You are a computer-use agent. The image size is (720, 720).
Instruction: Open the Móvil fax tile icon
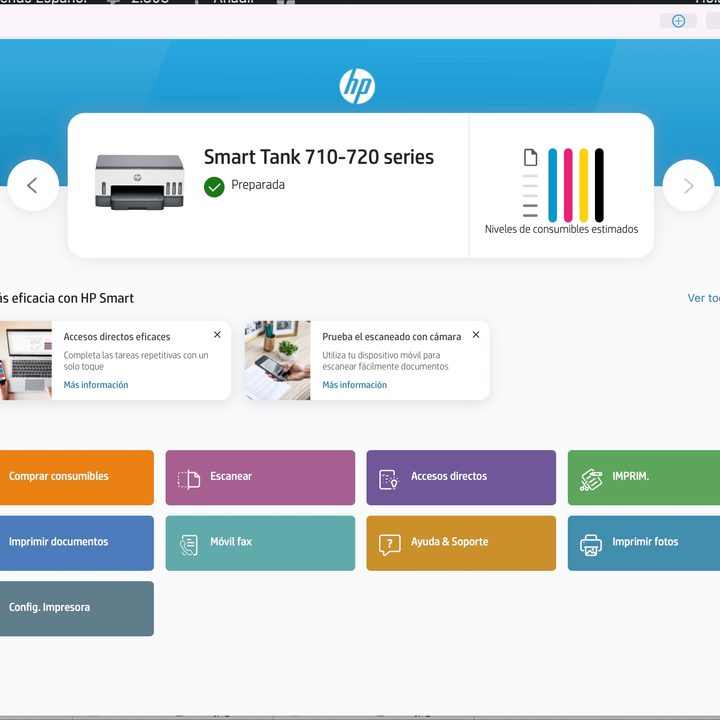[189, 543]
